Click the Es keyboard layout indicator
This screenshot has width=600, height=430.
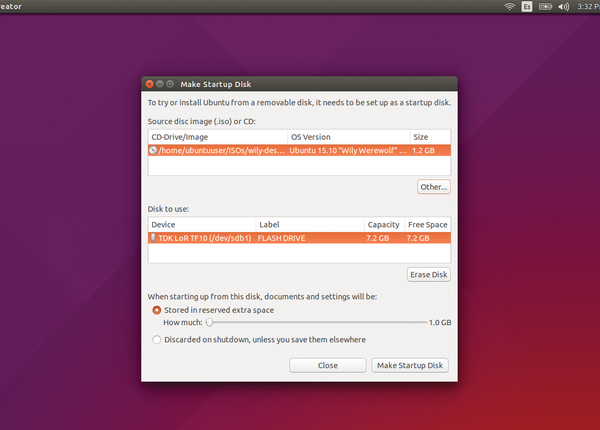tap(527, 7)
